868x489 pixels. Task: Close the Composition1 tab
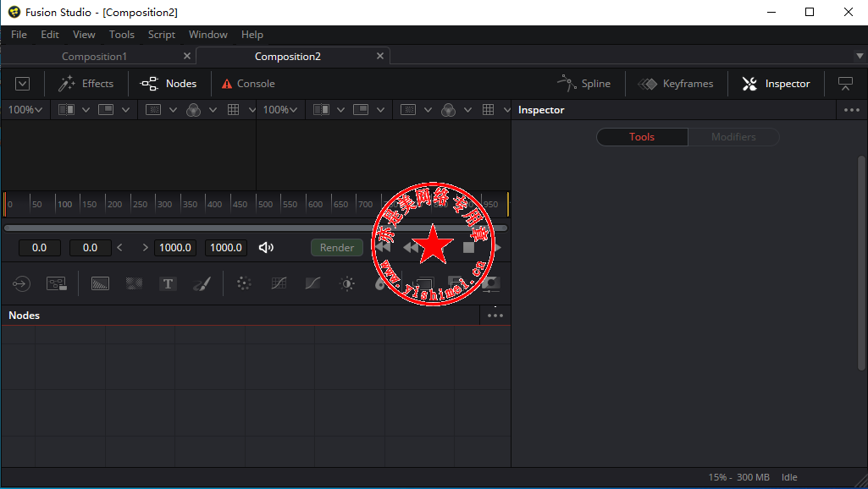coord(187,56)
